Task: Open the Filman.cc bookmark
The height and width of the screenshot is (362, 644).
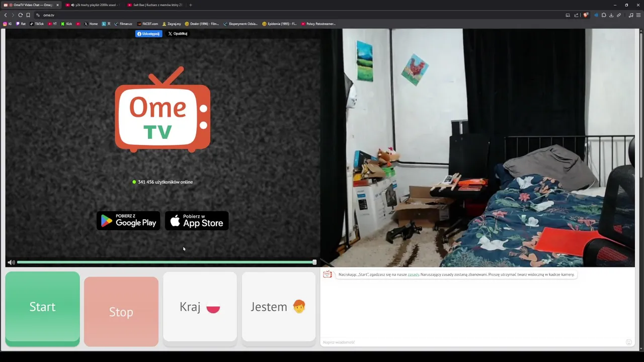Action: 123,24
